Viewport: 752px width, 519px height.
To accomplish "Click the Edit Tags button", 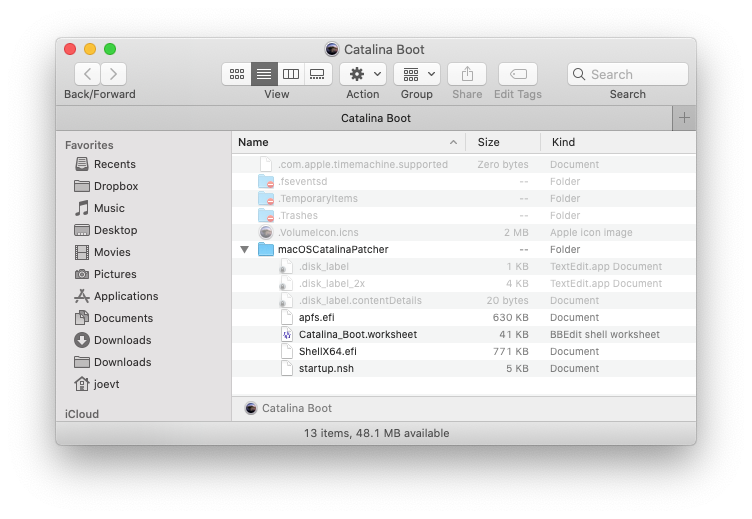I will [x=518, y=74].
